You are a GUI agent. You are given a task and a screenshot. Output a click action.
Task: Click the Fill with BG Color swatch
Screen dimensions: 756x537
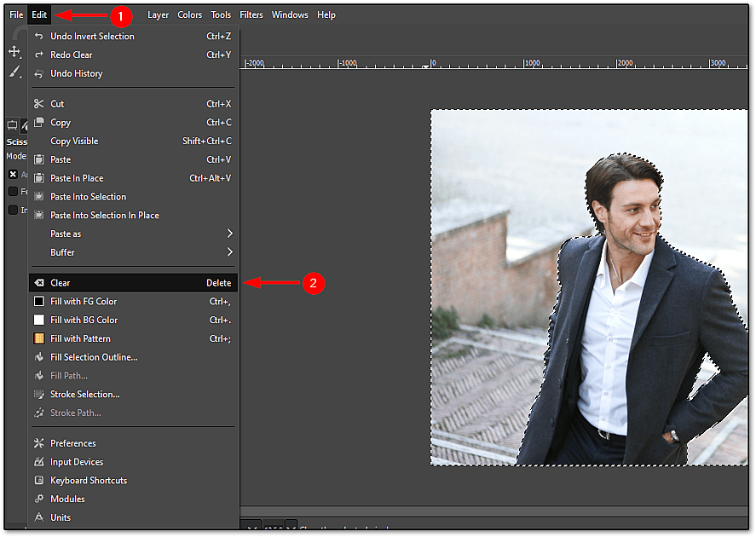(x=39, y=320)
